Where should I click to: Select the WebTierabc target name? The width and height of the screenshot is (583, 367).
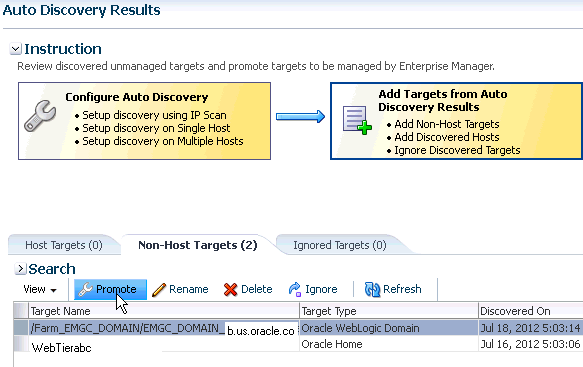tap(61, 348)
